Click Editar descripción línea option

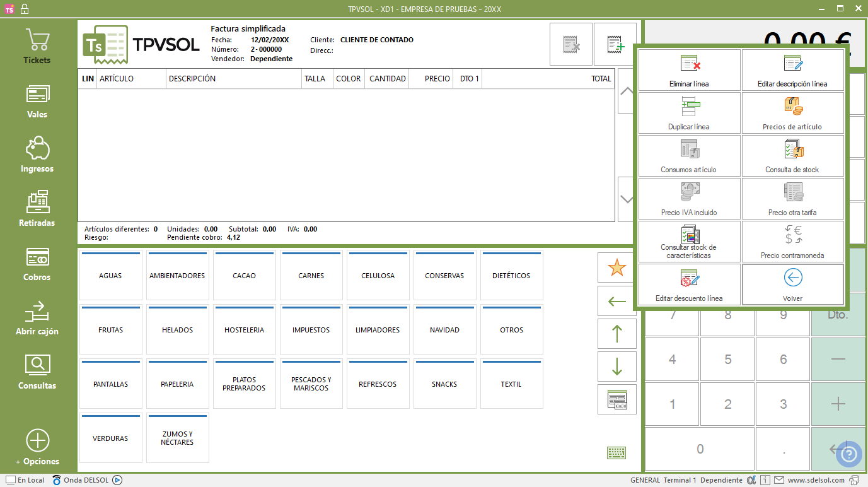(793, 70)
